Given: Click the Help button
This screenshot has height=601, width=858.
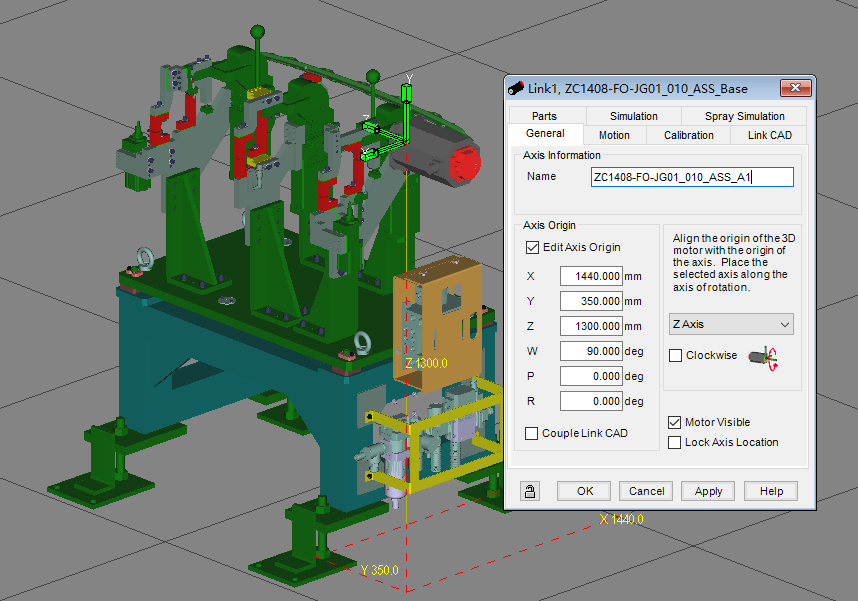Looking at the screenshot, I should [770, 491].
